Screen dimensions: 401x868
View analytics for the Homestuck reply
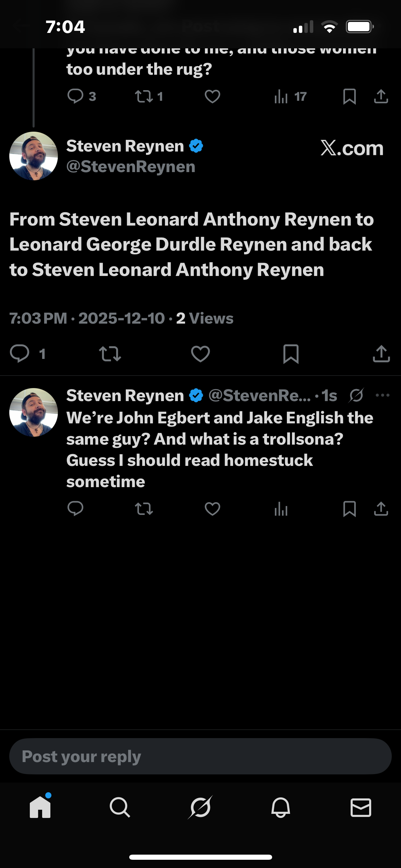[281, 509]
